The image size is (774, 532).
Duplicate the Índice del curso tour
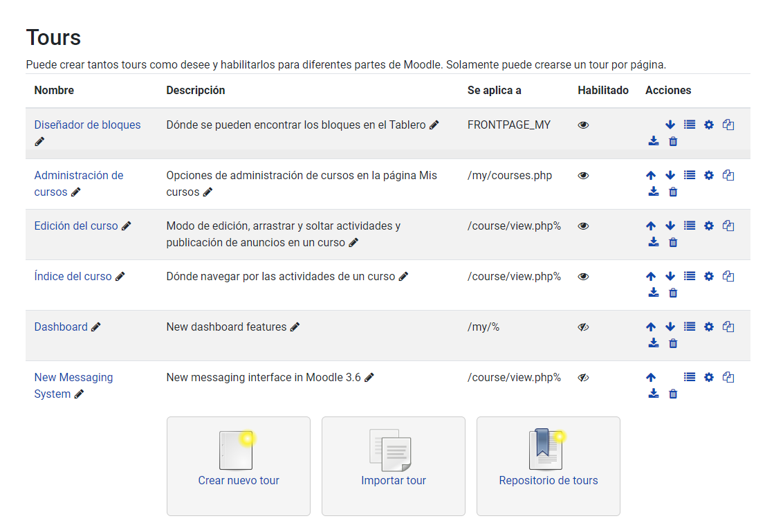point(728,277)
